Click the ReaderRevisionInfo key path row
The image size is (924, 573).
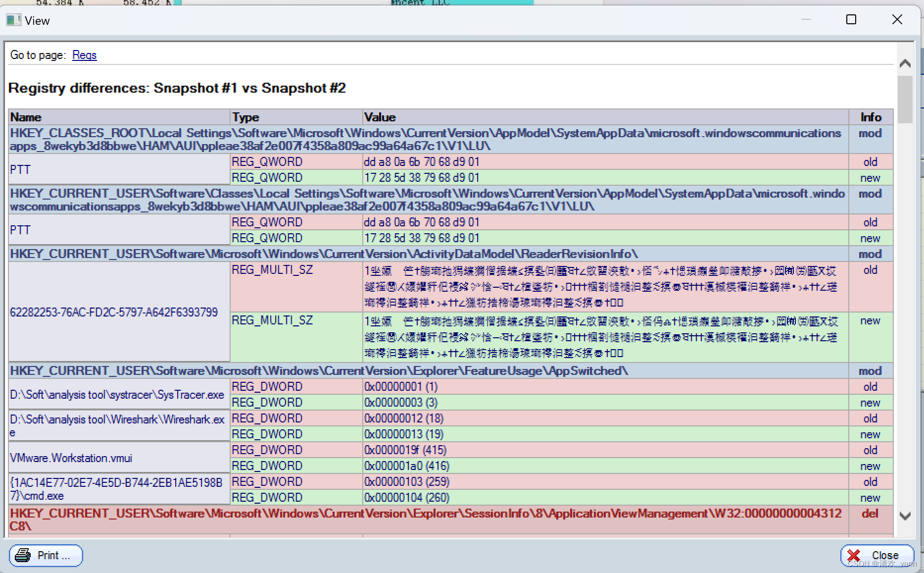click(x=429, y=254)
